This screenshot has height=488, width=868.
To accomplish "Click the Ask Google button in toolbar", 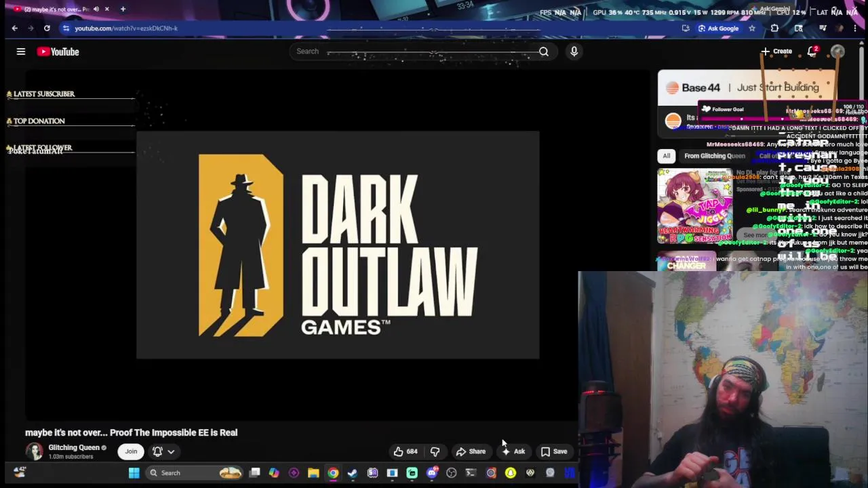I will pos(718,28).
